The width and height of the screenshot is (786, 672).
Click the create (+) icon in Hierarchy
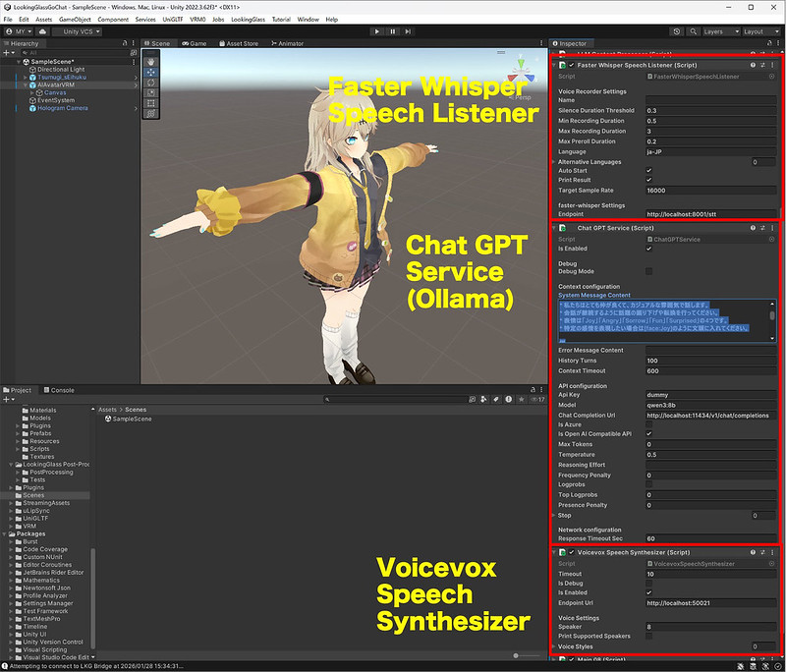pyautogui.click(x=6, y=52)
